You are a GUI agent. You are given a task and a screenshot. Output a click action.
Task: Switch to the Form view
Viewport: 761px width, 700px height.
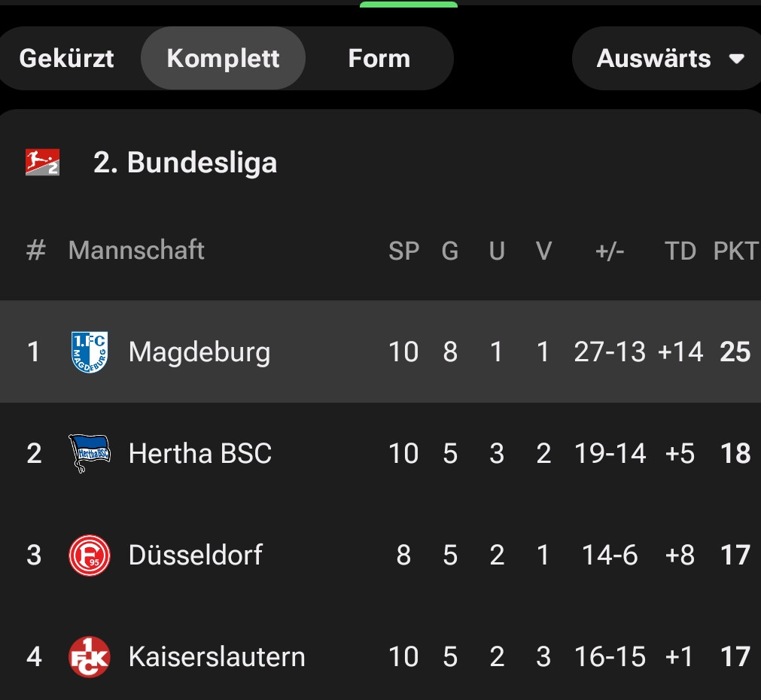point(379,59)
